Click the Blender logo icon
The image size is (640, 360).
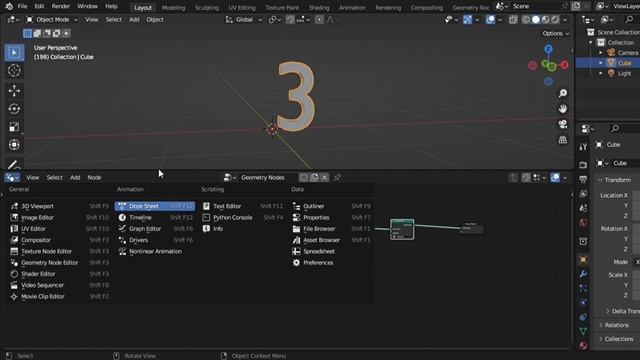coord(9,7)
